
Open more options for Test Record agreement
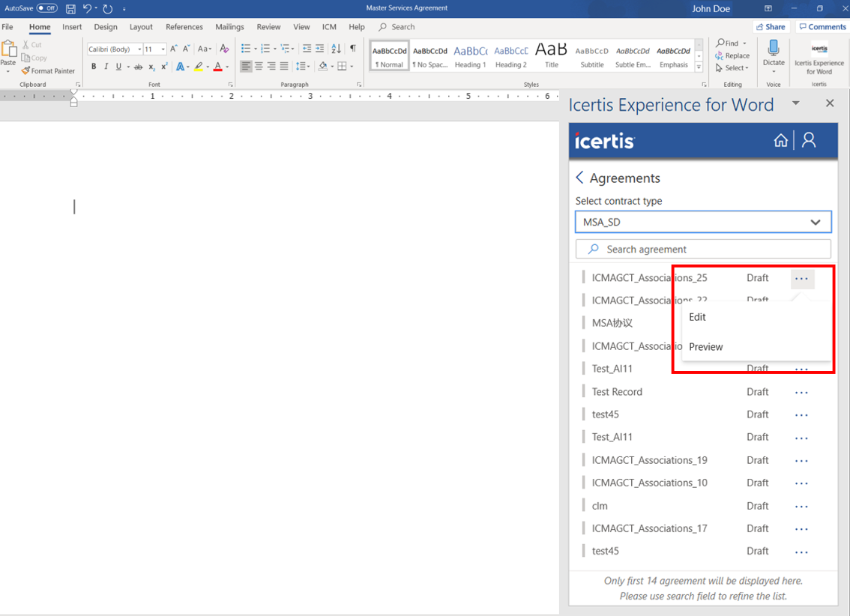[801, 392]
